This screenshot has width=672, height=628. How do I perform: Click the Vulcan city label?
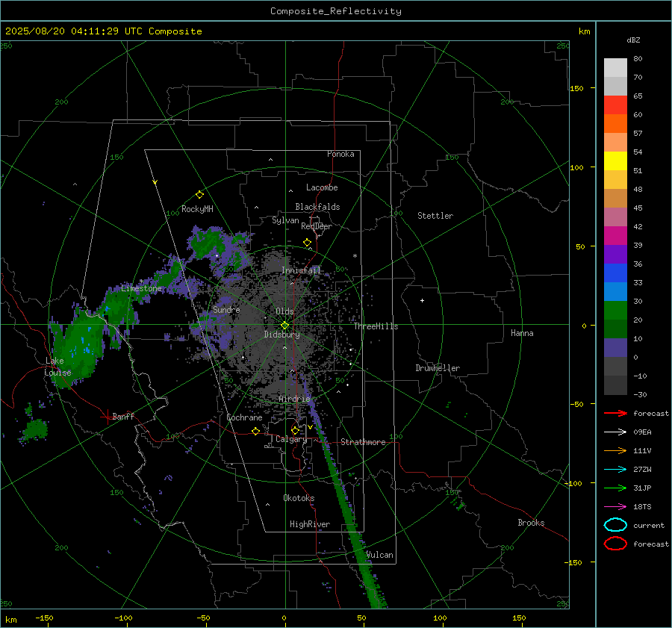pos(380,555)
